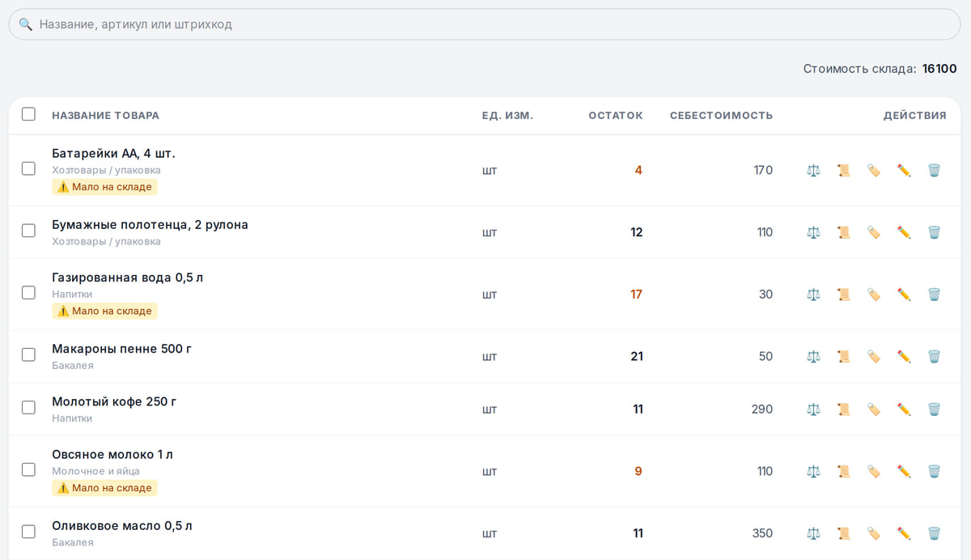Edit Макароны пенне using the pencil icon

click(904, 356)
